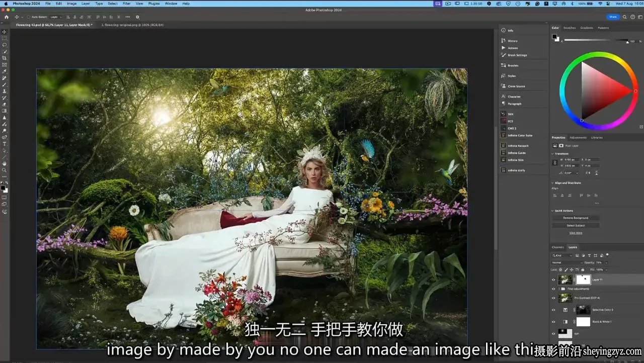Switch to the flowering-original.png document tab
Image resolution: width=644 pixels, height=363 pixels.
coord(132,24)
